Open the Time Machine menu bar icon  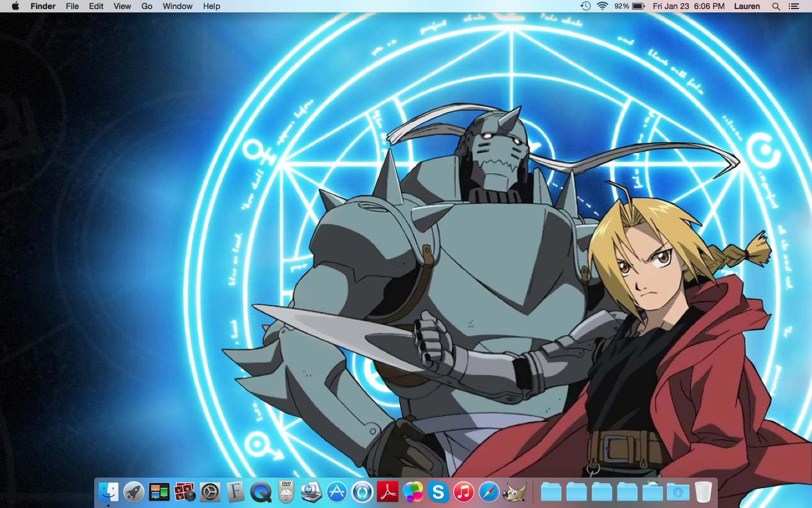(x=586, y=6)
